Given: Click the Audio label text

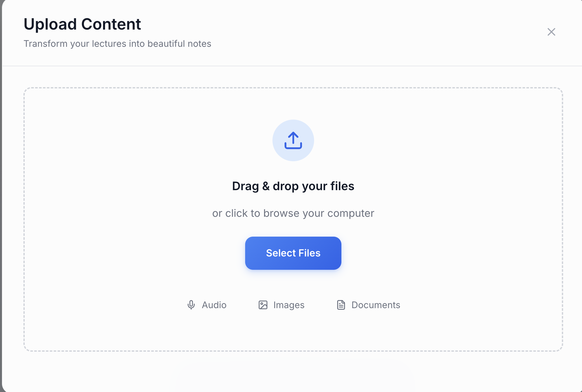Looking at the screenshot, I should pos(214,305).
